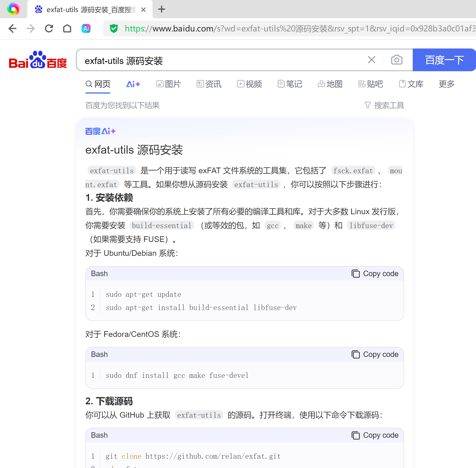
Task: Close the exfat-utils search tab
Action: (144, 10)
